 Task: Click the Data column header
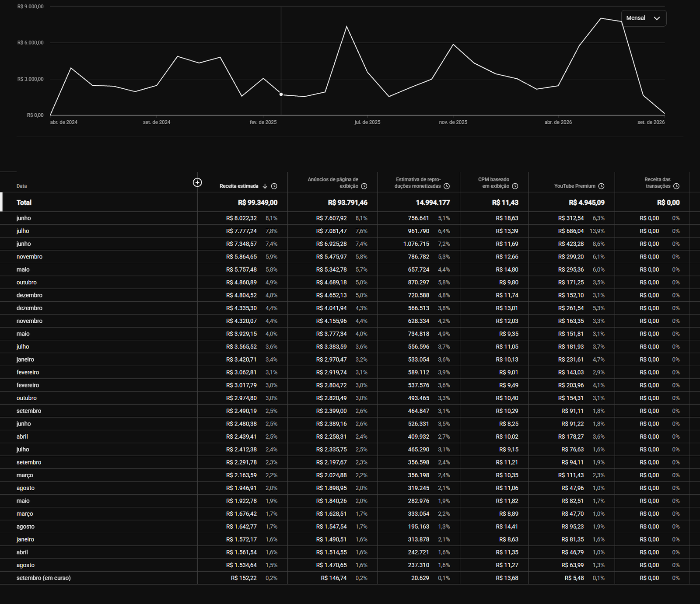coord(22,186)
